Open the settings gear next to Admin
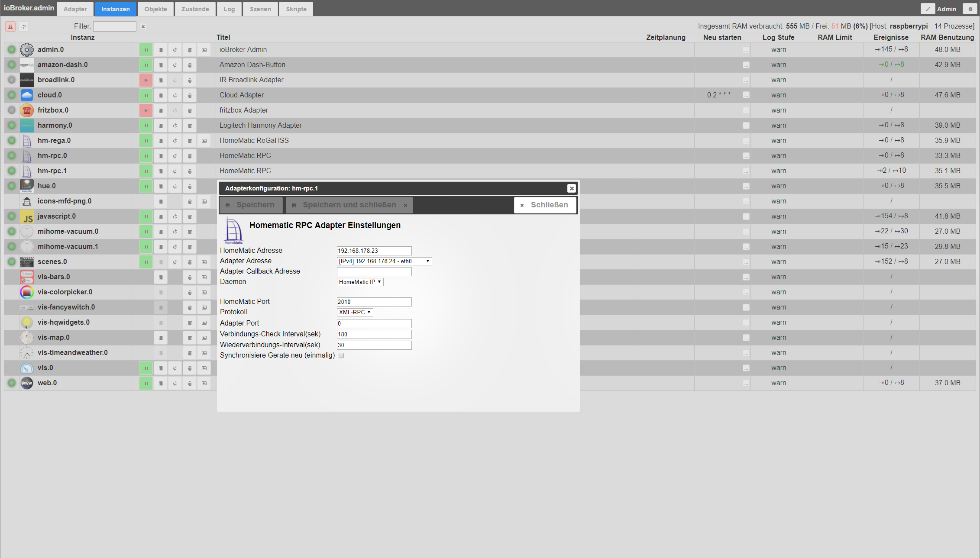This screenshot has height=558, width=980. 970,9
